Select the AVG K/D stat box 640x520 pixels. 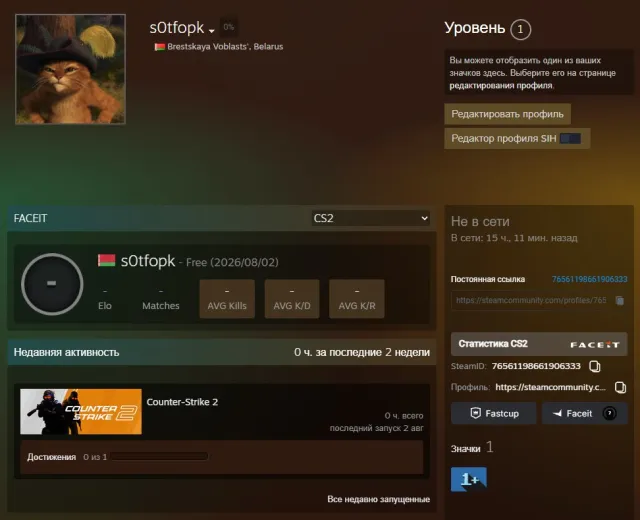click(292, 299)
